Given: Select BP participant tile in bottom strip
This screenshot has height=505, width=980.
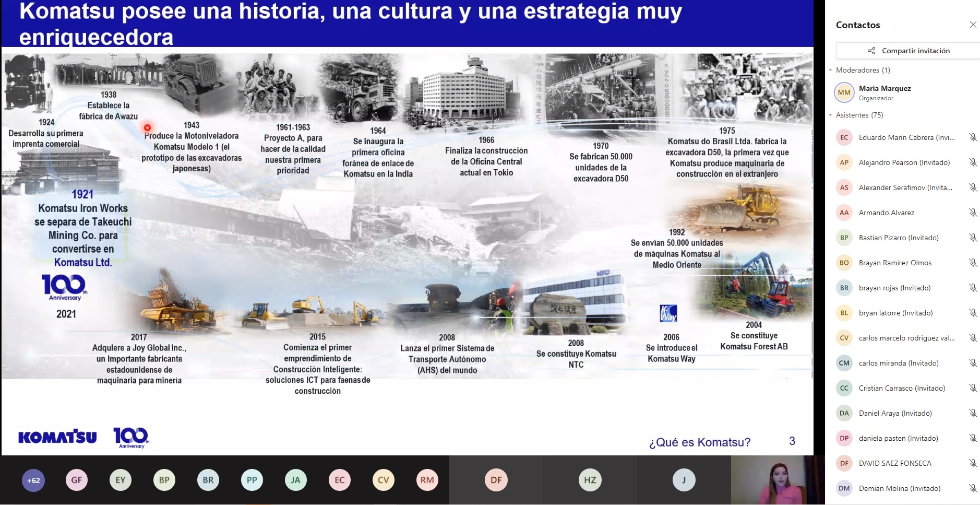Looking at the screenshot, I should [164, 480].
